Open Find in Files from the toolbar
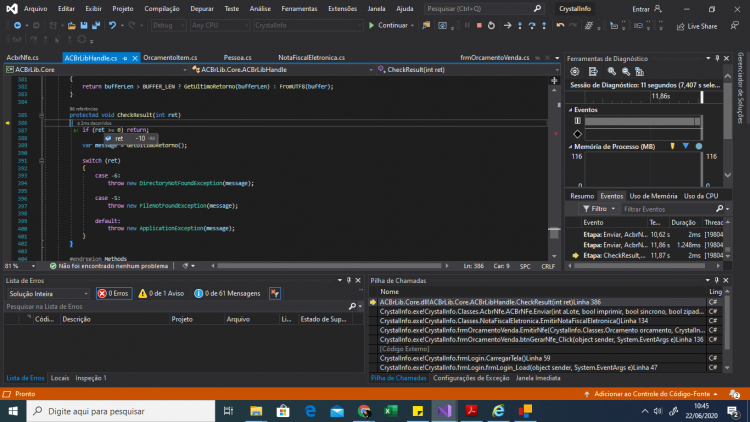 coord(426,25)
